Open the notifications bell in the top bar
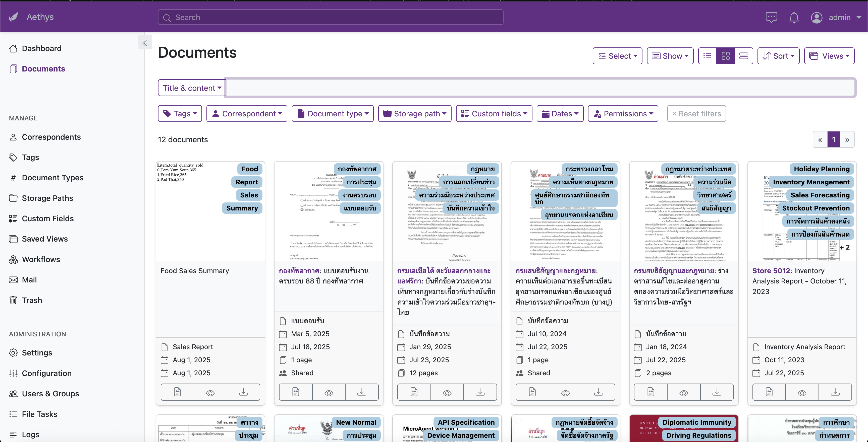This screenshot has width=868, height=442. point(794,17)
